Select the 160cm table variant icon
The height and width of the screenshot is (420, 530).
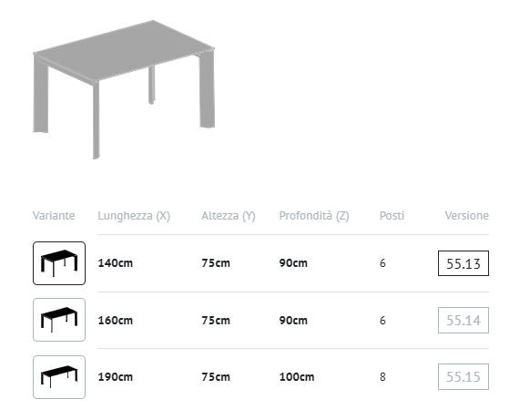click(x=59, y=320)
